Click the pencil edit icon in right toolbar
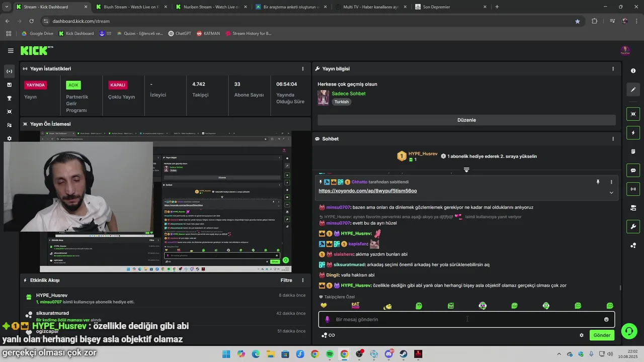Viewport: 644px width, 362px height. 633,89
